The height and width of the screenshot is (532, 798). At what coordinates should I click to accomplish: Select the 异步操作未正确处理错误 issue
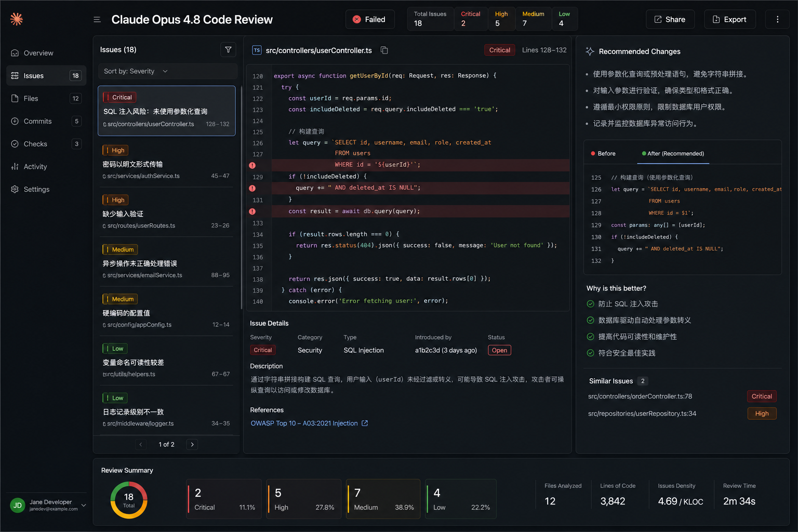(x=166, y=262)
